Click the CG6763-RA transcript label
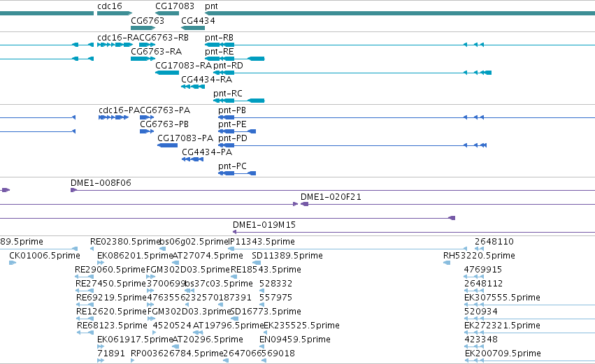 coord(156,52)
